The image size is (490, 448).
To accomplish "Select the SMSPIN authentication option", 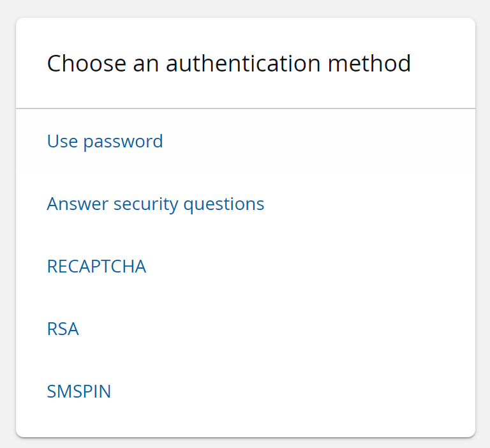I will (78, 391).
